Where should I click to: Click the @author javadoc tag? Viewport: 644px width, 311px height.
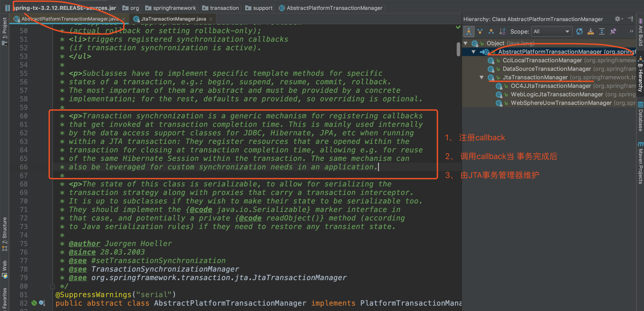coord(84,244)
